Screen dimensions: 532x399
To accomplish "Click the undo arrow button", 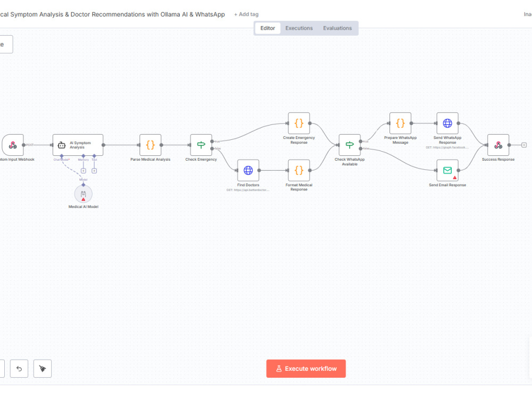I will coord(19,369).
